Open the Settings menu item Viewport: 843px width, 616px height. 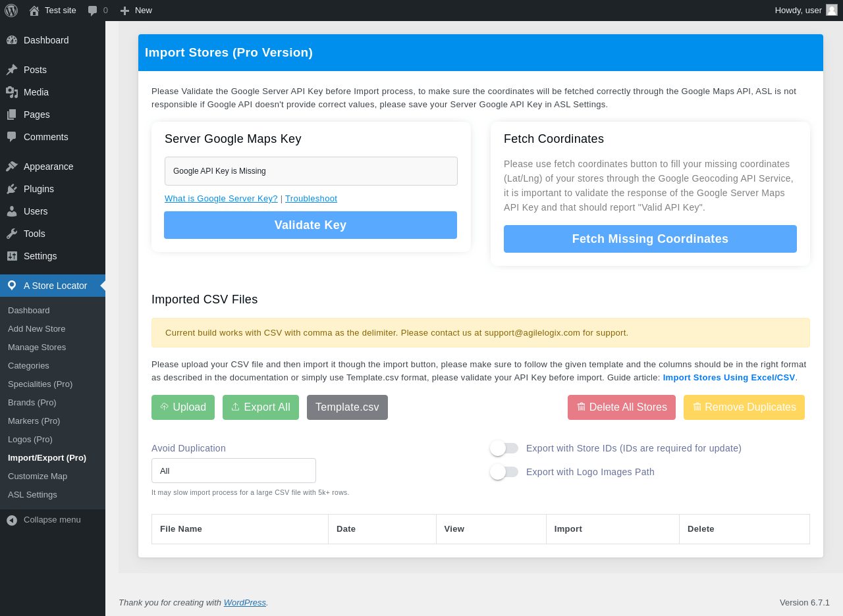[x=53, y=256]
